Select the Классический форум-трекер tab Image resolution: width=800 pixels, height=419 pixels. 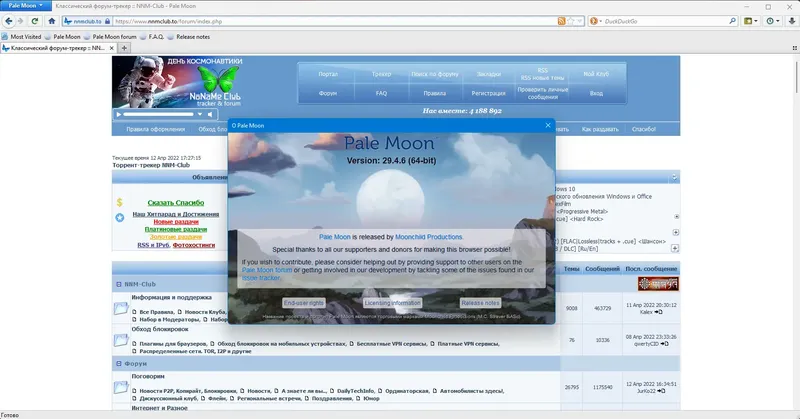(59, 48)
